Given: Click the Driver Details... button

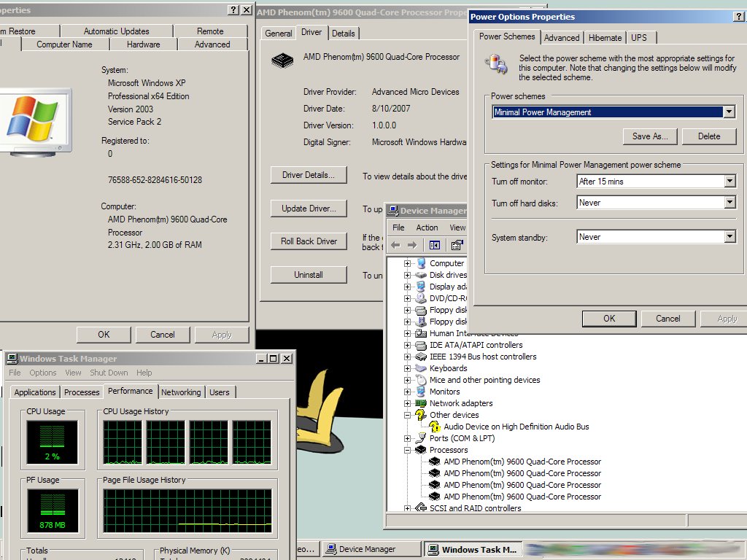Looking at the screenshot, I should click(x=309, y=175).
